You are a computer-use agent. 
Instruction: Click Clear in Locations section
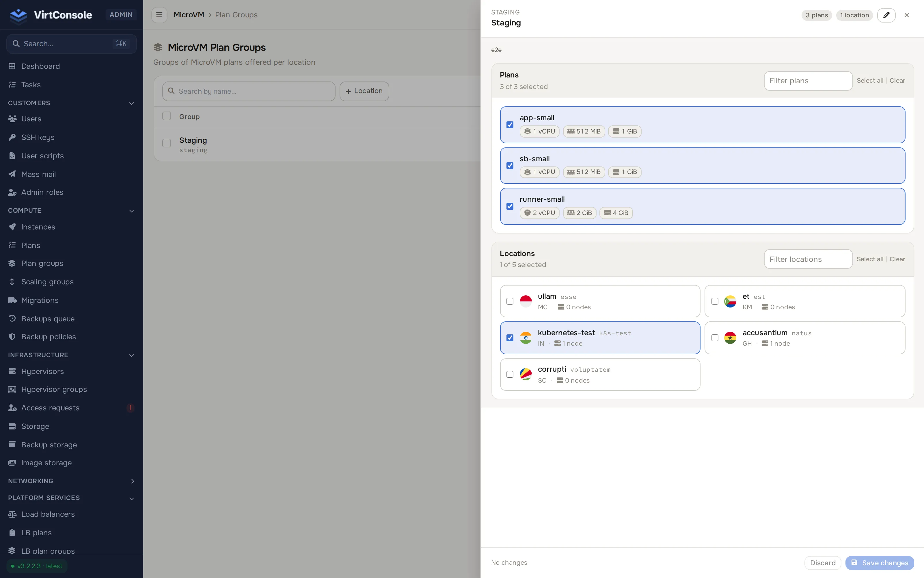pyautogui.click(x=897, y=259)
